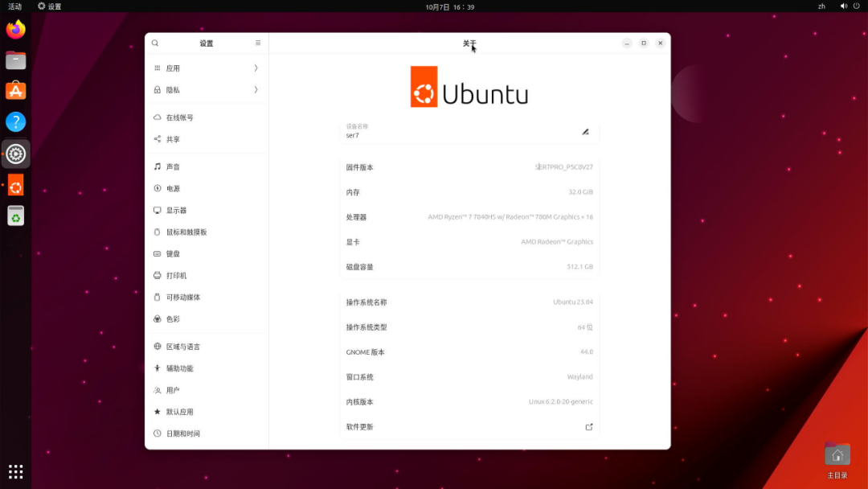The height and width of the screenshot is (489, 868).
Task: Launch Firefox from the dock
Action: point(15,28)
